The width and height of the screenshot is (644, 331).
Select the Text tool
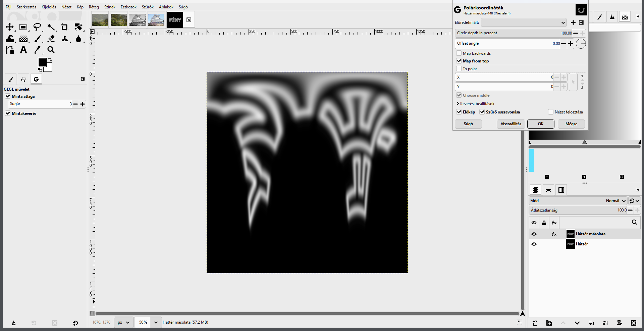(23, 50)
